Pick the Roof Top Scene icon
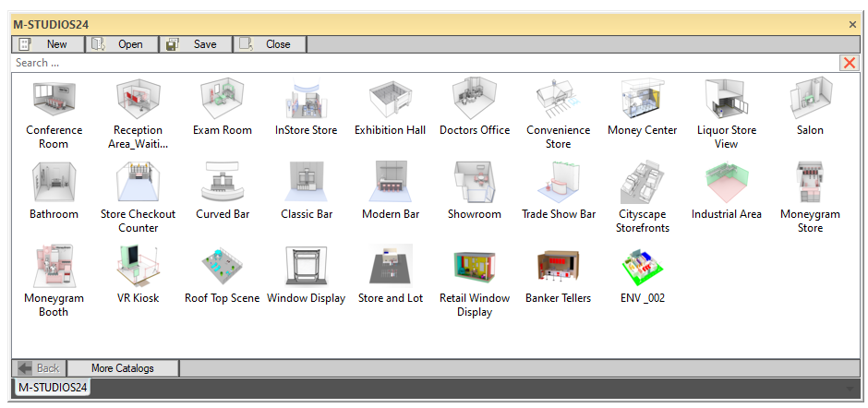This screenshot has width=868, height=408. click(x=223, y=267)
